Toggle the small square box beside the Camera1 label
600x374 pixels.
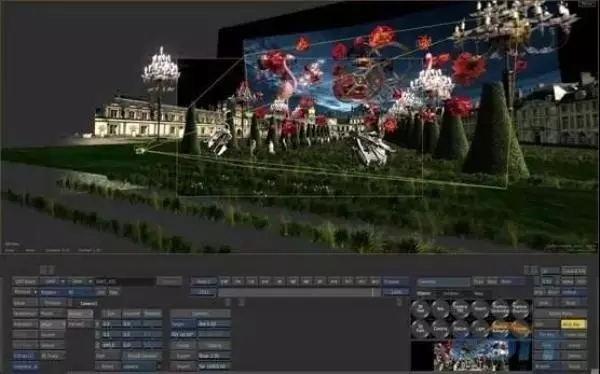tap(70, 303)
